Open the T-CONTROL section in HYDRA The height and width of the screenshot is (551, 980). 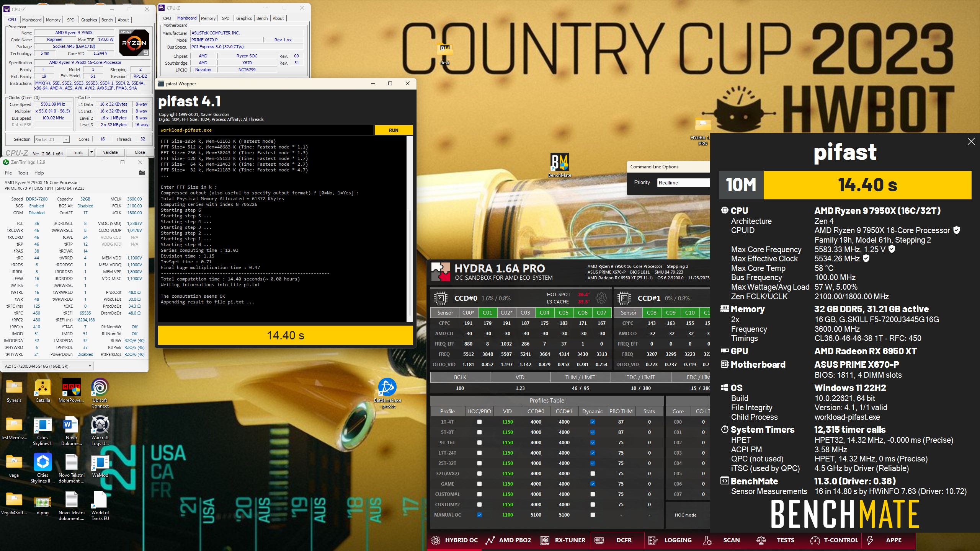point(834,540)
